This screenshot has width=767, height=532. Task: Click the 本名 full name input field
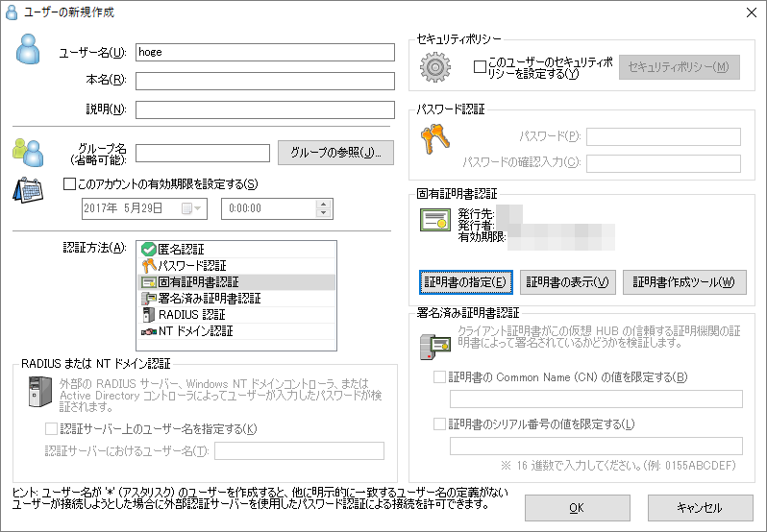265,81
